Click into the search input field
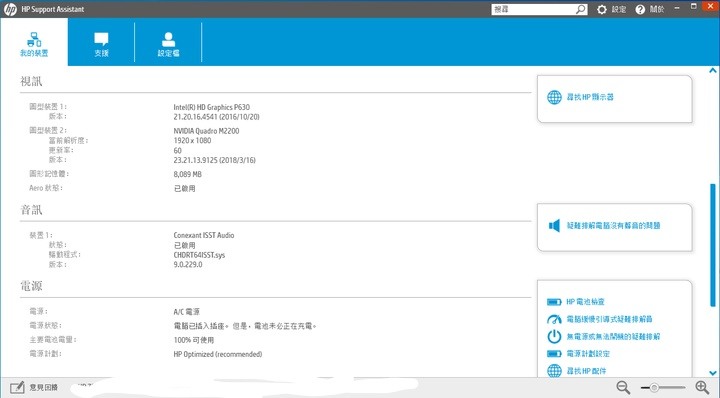Image resolution: width=720 pixels, height=398 pixels. click(x=534, y=9)
